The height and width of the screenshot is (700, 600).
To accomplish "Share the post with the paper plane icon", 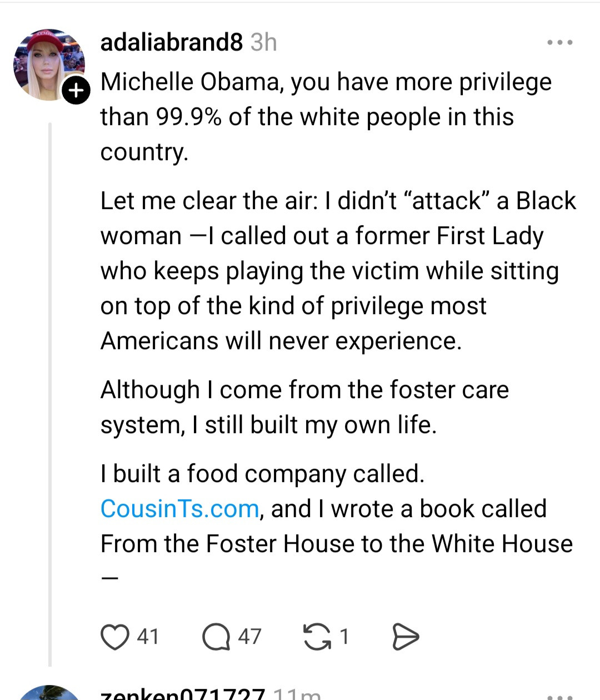I will (x=405, y=637).
